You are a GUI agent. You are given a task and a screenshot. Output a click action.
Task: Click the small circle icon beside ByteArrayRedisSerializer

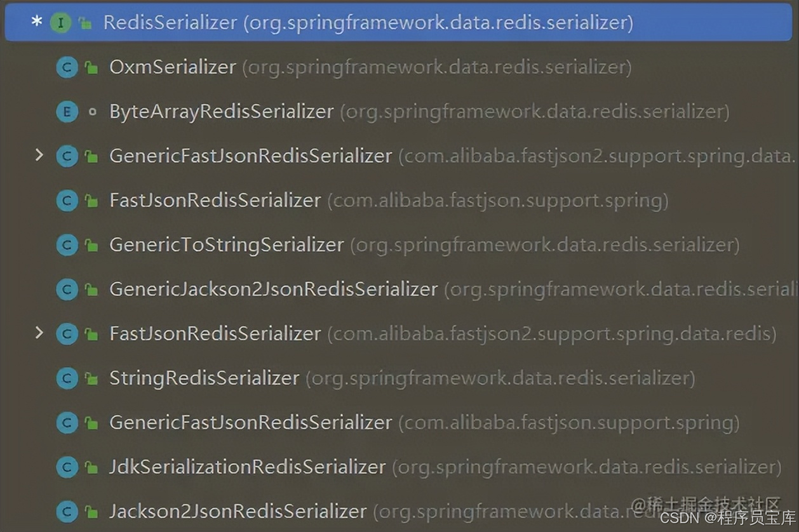[92, 111]
